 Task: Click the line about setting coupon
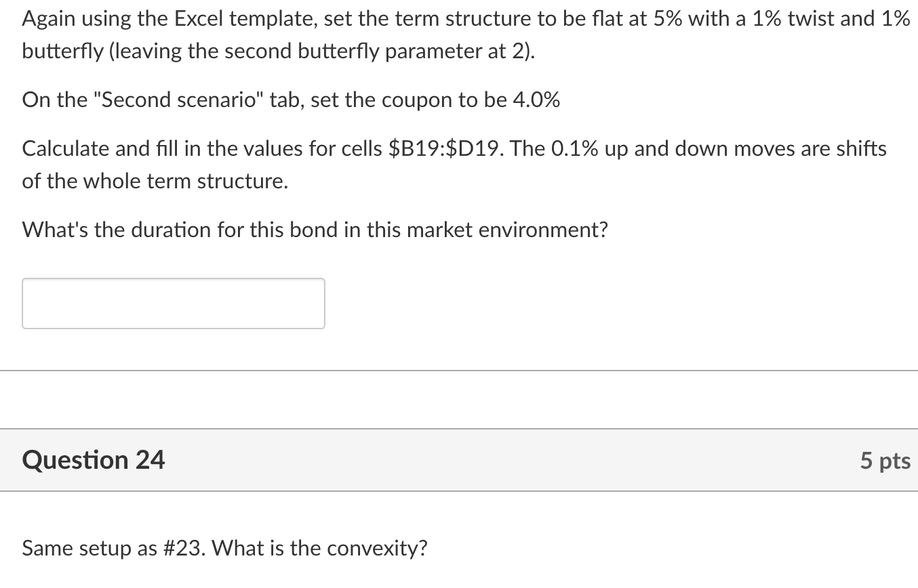(292, 100)
